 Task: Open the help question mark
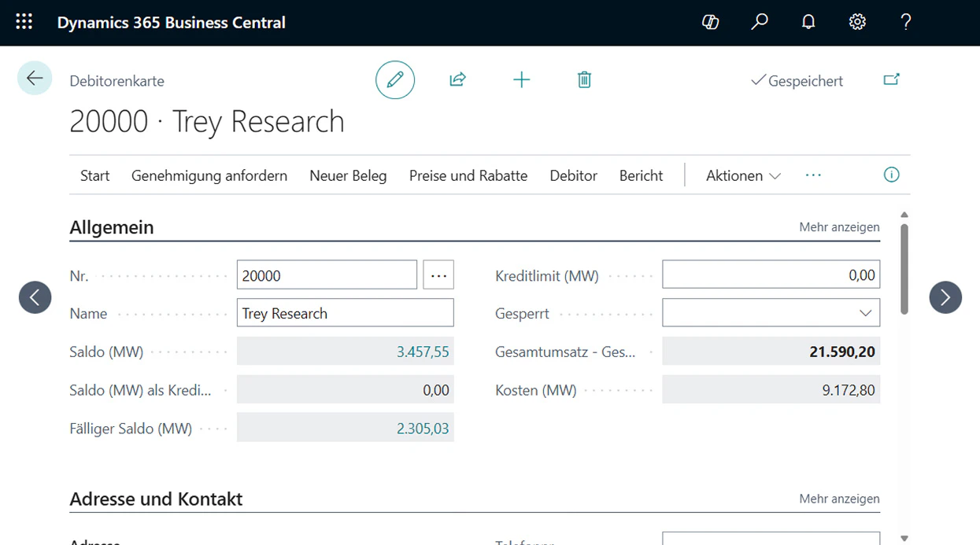pyautogui.click(x=906, y=22)
